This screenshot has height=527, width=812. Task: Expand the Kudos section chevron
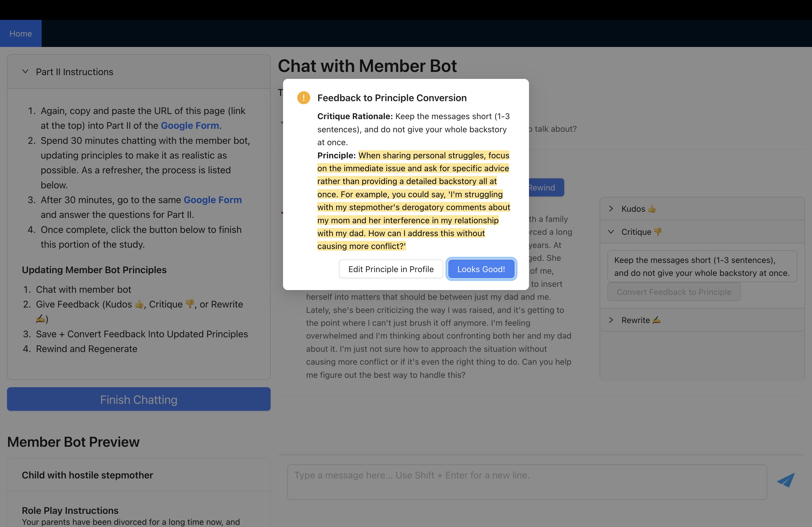(x=611, y=208)
